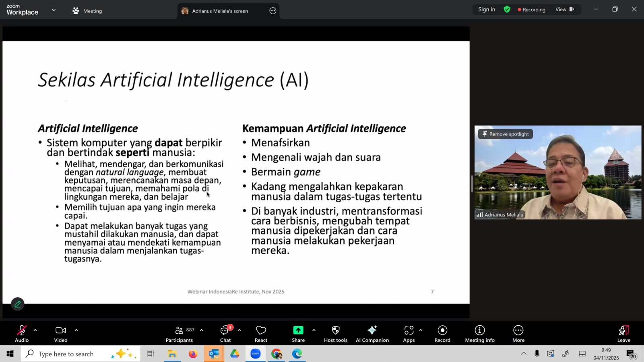Viewport: 644px width, 362px height.
Task: Toggle the annotation pencil on the slide
Action: [x=17, y=304]
